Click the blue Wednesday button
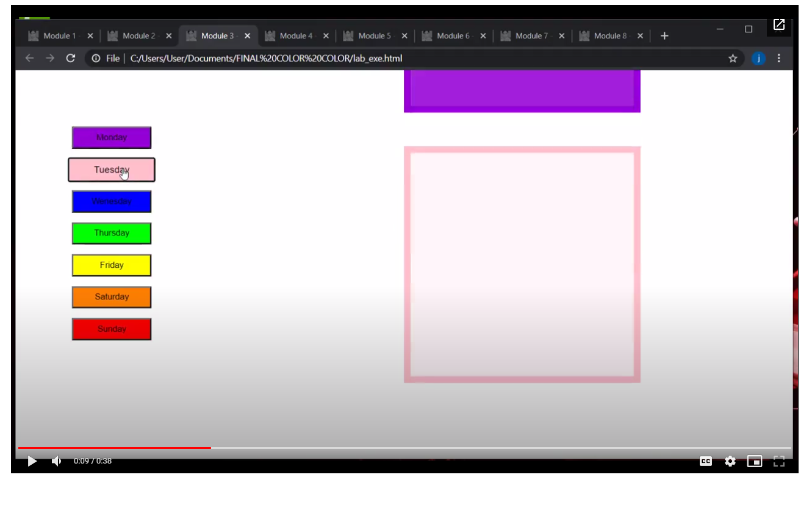The width and height of the screenshot is (812, 505). (112, 201)
